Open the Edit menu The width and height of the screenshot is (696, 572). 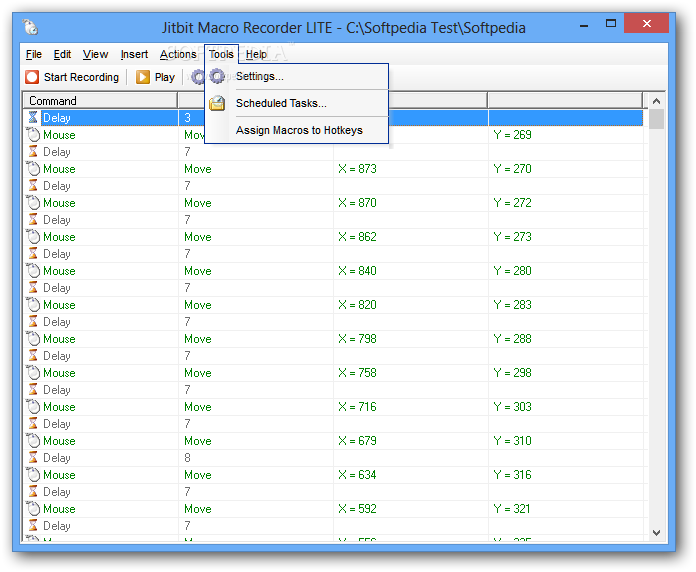(x=62, y=54)
